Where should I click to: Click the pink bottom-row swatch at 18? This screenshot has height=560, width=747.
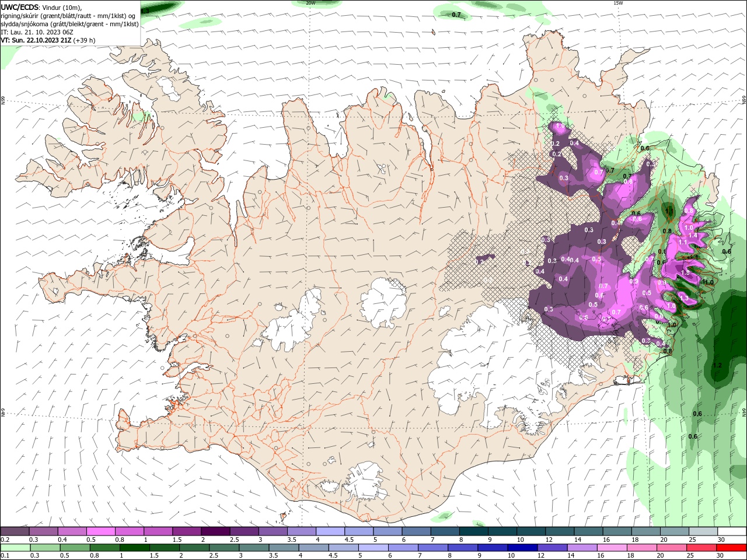coord(642,548)
